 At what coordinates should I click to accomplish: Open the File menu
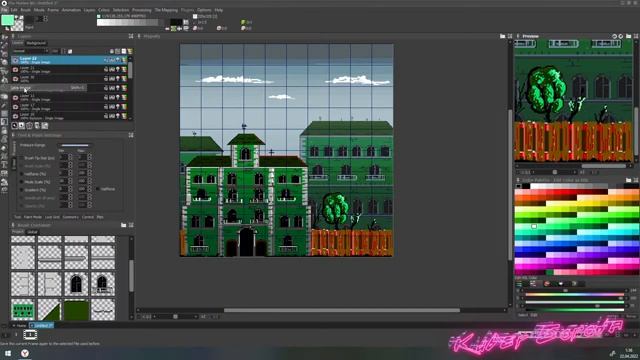4,10
